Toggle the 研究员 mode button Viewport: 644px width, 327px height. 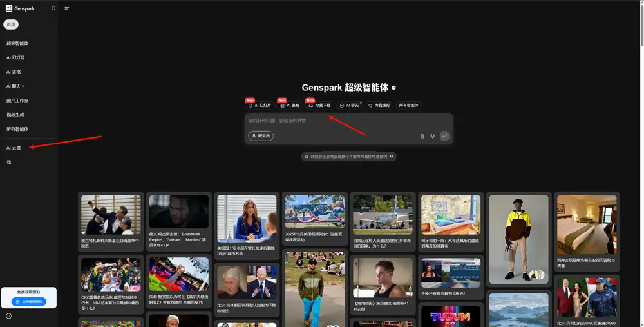(x=261, y=136)
